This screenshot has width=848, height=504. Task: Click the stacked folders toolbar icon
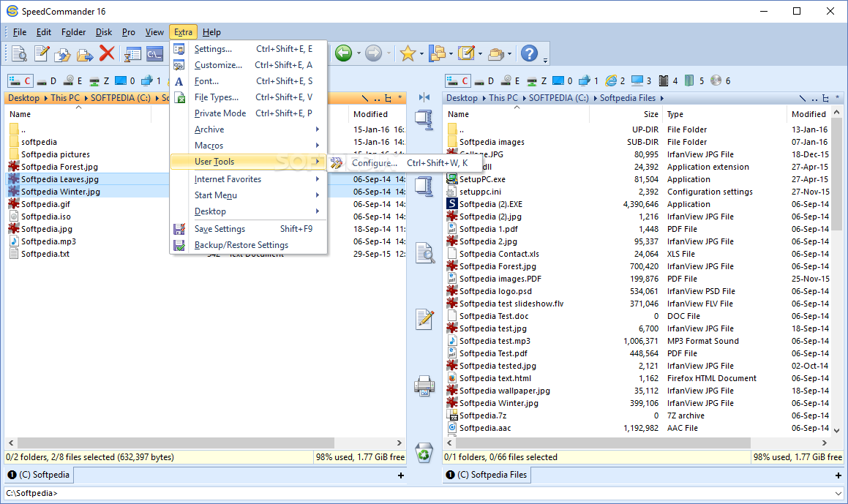coord(496,53)
